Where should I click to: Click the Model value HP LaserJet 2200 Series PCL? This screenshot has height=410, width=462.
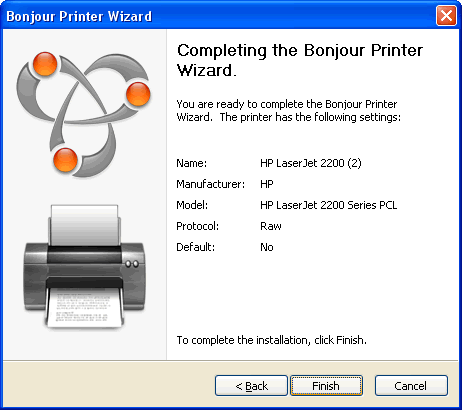[x=329, y=205]
